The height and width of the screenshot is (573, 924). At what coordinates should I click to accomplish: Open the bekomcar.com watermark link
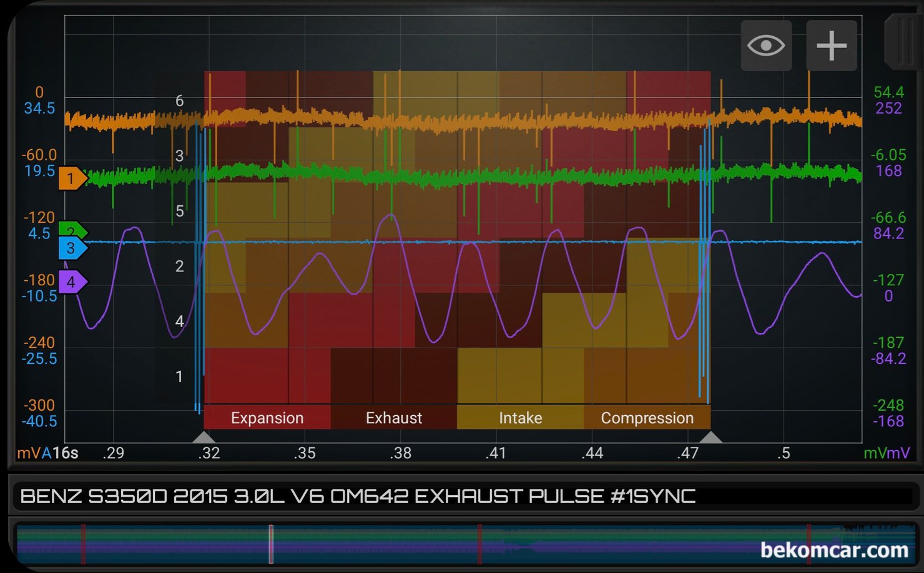[834, 550]
